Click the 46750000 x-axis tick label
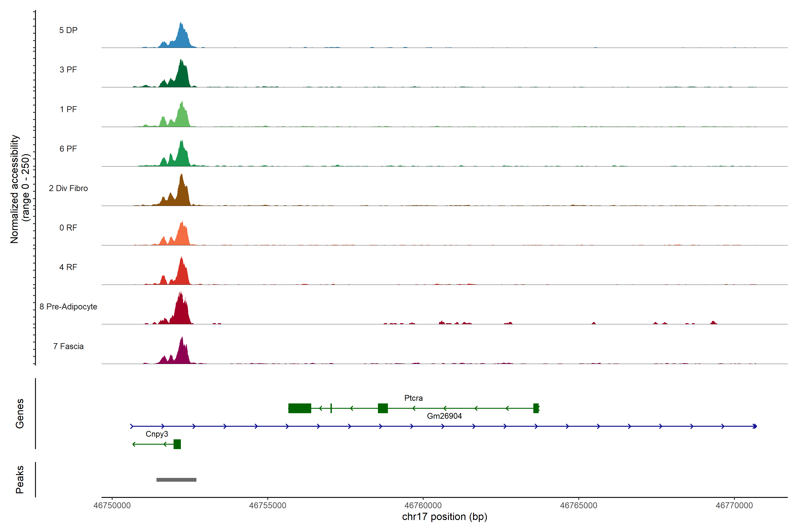 pos(112,506)
